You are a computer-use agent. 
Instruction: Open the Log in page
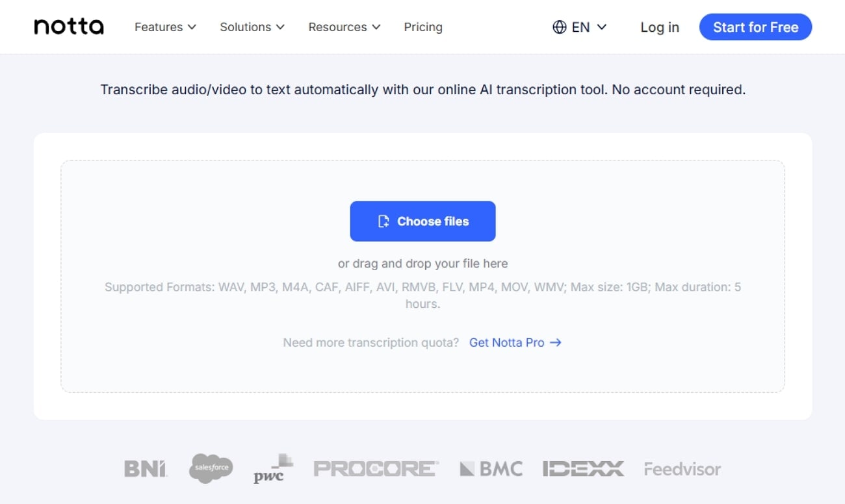(x=659, y=27)
